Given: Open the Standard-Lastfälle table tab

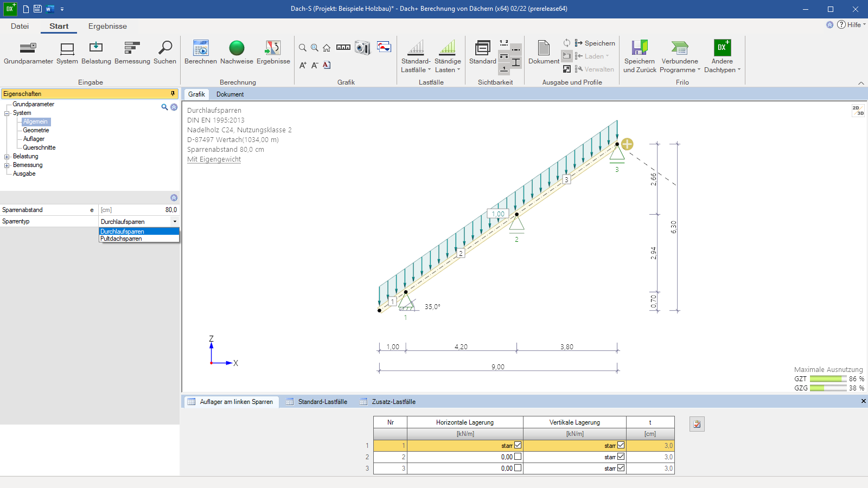Looking at the screenshot, I should click(317, 402).
